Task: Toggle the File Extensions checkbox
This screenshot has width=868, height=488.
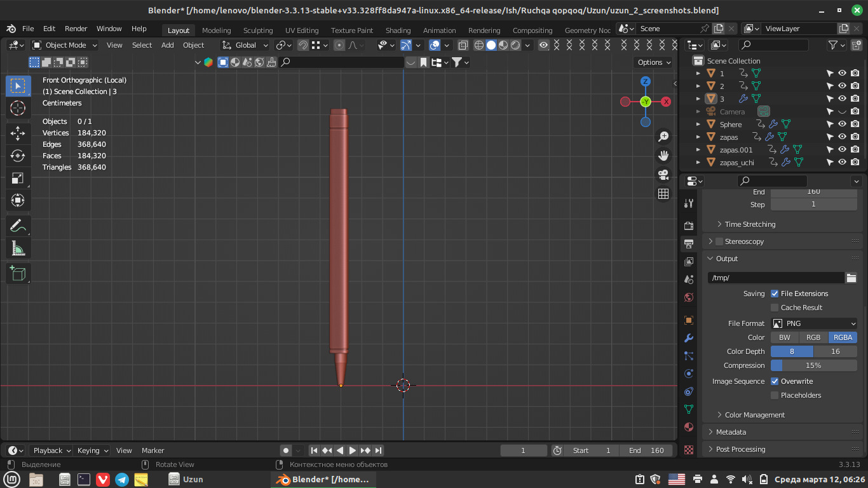Action: (775, 294)
